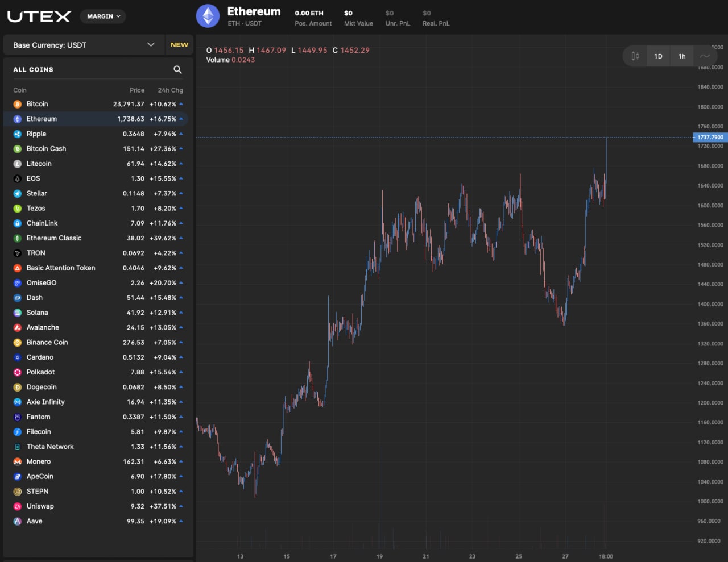Viewport: 728px width, 562px height.
Task: Click the Litecoin coin icon
Action: [x=18, y=164]
